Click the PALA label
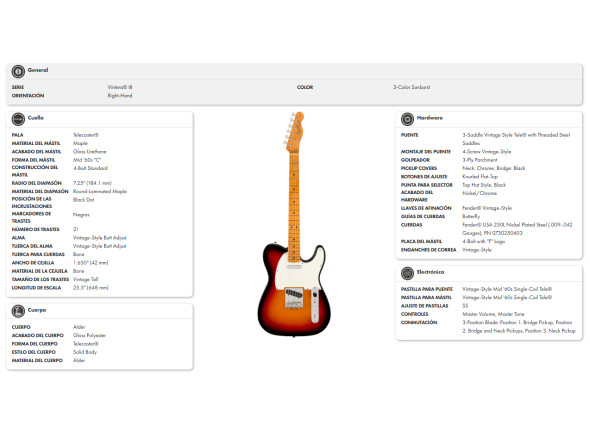Image resolution: width=590 pixels, height=434 pixels. click(x=17, y=135)
